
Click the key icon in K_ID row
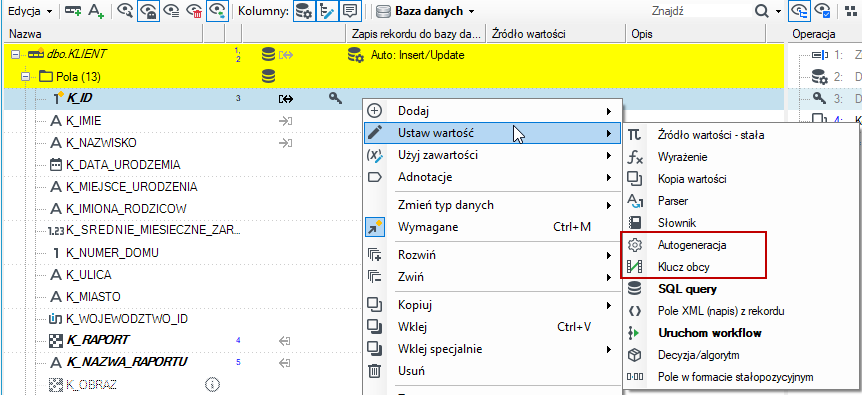pyautogui.click(x=335, y=98)
